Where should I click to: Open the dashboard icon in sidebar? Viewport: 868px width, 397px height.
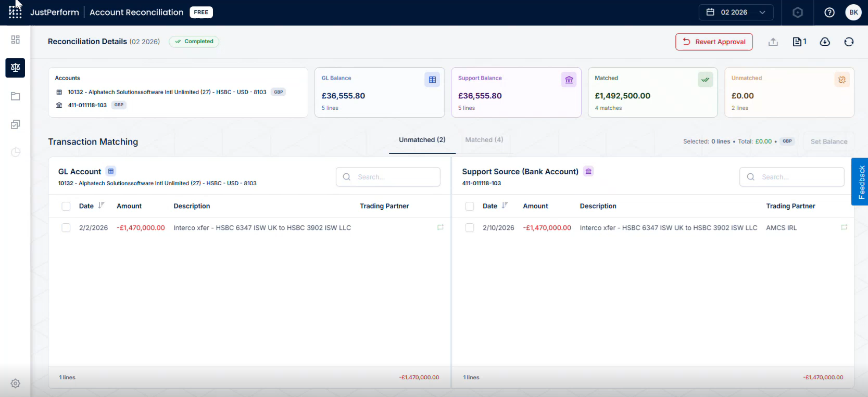pyautogui.click(x=16, y=40)
